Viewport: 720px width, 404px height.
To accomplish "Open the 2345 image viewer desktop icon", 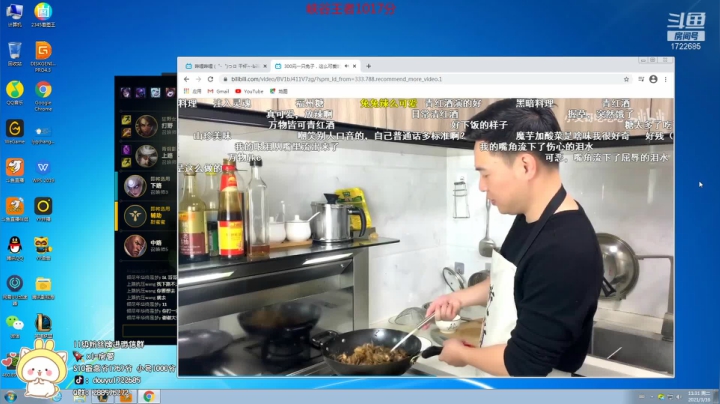I will tap(43, 15).
